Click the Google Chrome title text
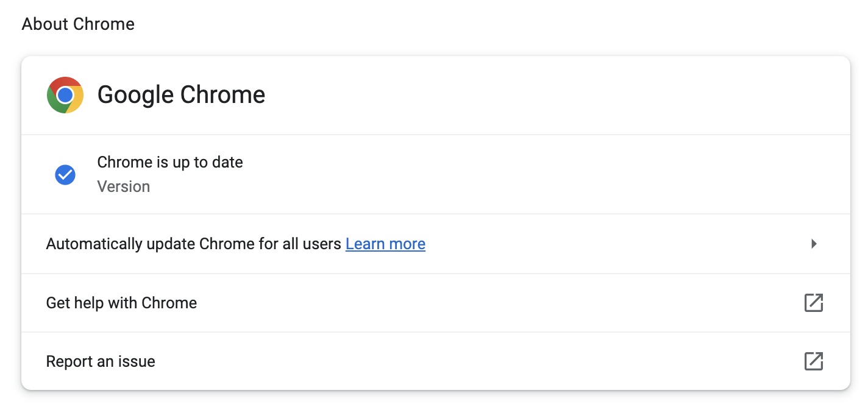 pos(181,95)
